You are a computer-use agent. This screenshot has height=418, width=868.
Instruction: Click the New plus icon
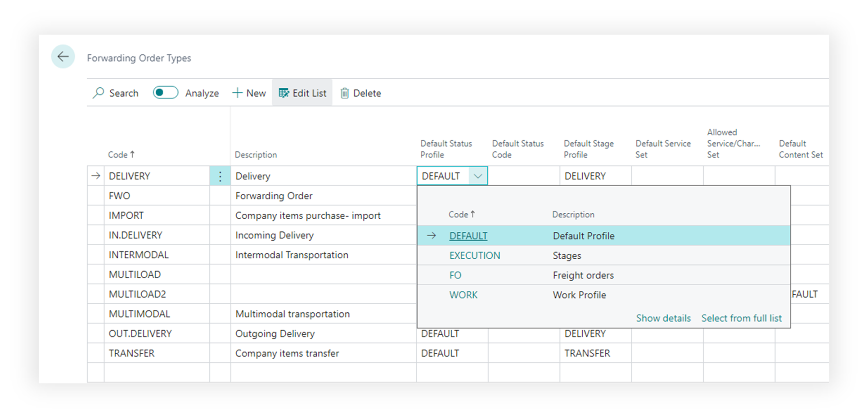coord(237,93)
